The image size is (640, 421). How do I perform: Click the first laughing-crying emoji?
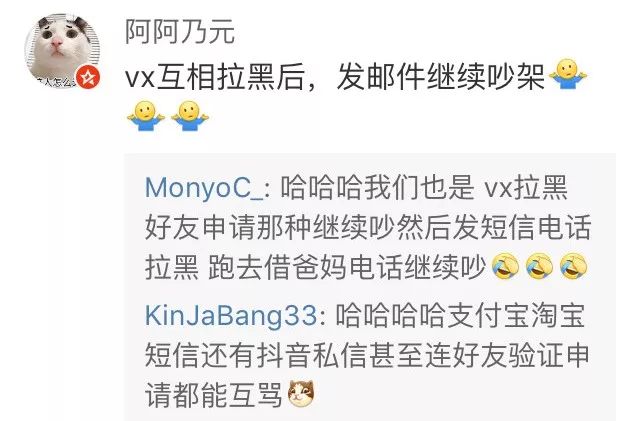[505, 266]
